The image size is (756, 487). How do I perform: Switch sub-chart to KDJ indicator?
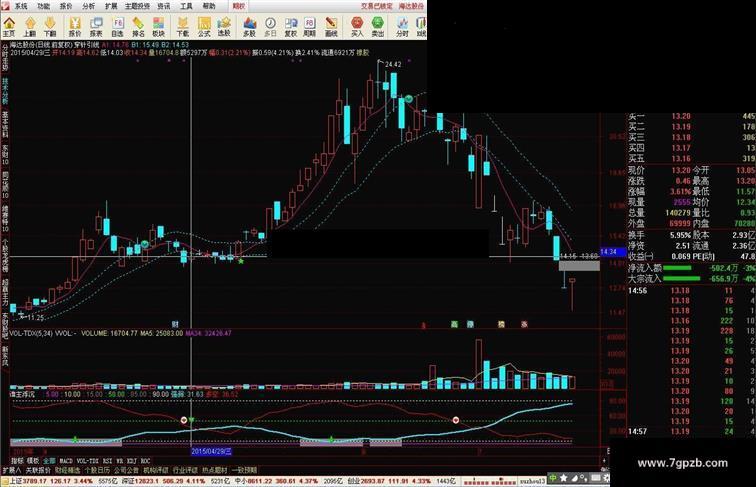point(132,461)
